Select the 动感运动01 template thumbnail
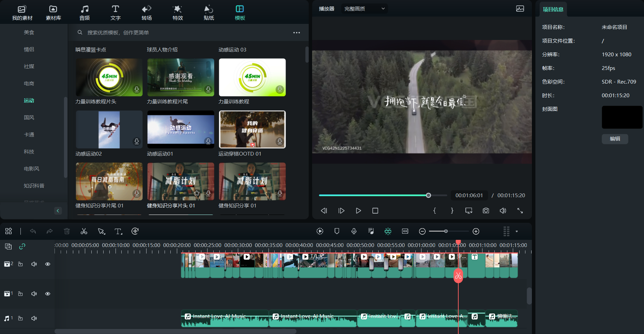The image size is (644, 334). [181, 129]
